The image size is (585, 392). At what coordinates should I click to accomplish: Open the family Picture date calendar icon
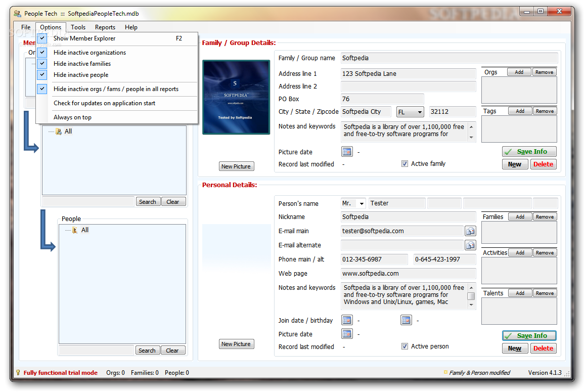click(x=346, y=151)
